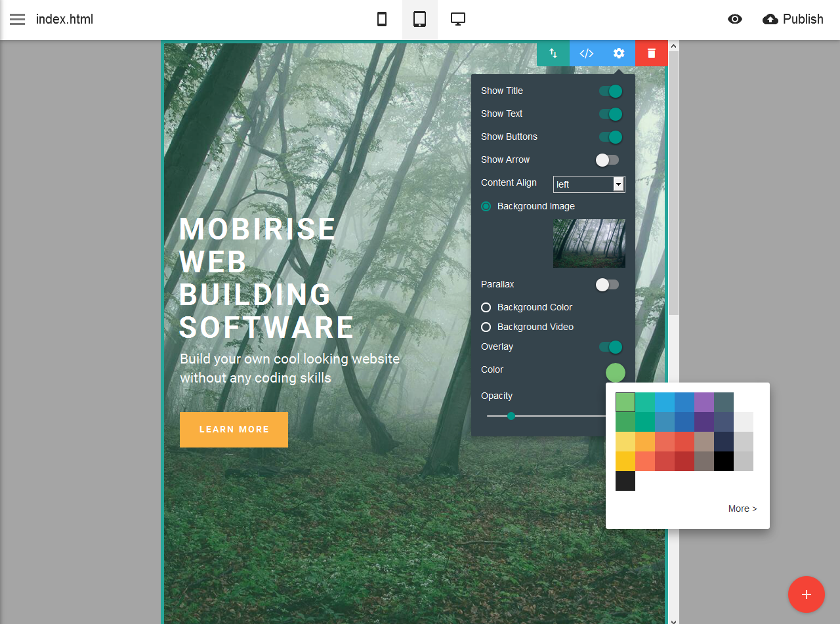This screenshot has height=624, width=840.
Task: Open the hamburger menu
Action: click(17, 19)
